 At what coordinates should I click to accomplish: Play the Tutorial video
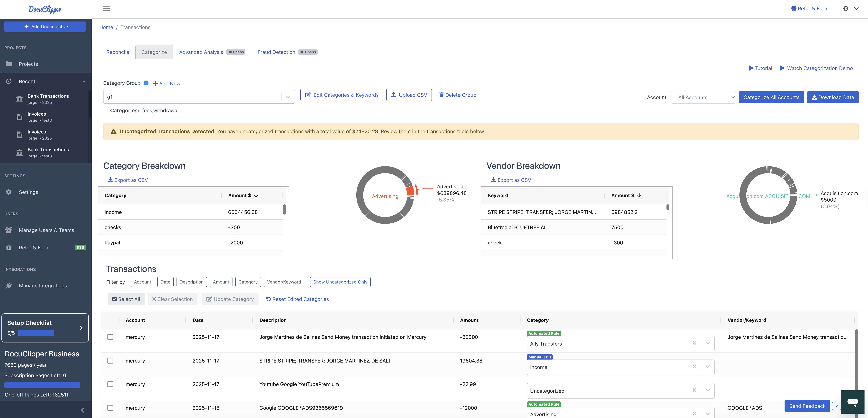760,68
